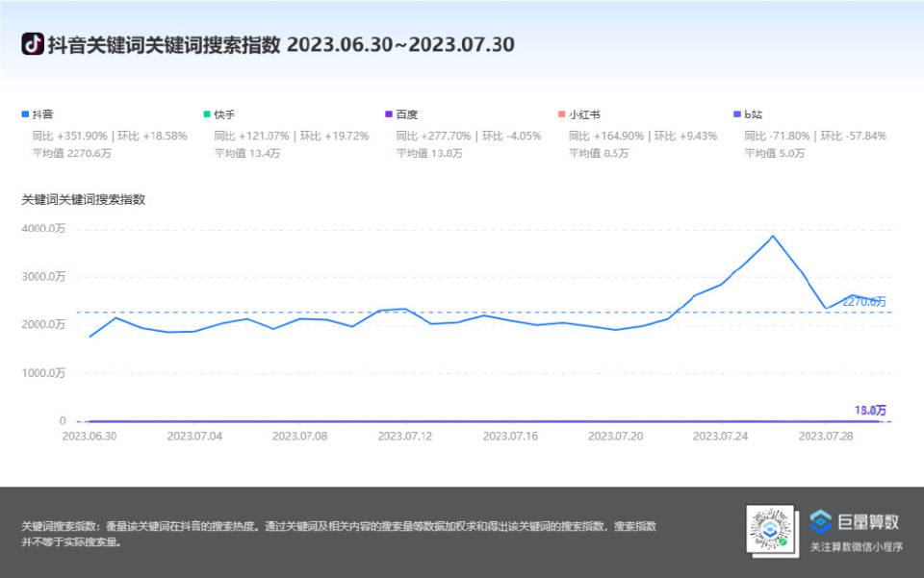Click the 2023.06.30 x-axis date label
The image size is (924, 578).
coord(90,437)
